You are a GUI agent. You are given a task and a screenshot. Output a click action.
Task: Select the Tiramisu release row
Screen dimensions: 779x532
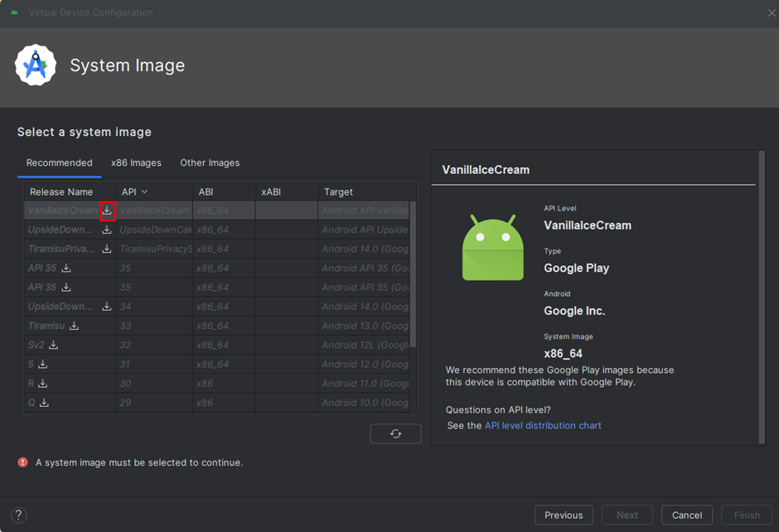(x=216, y=326)
